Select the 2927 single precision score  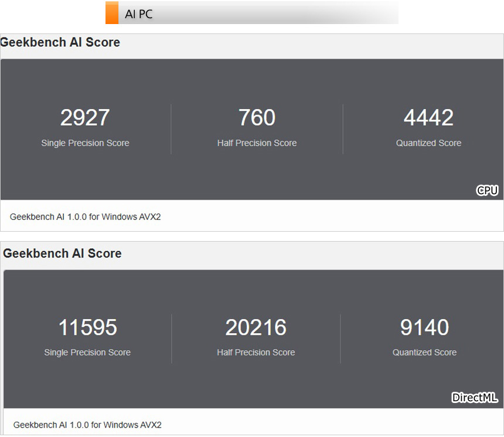[85, 118]
